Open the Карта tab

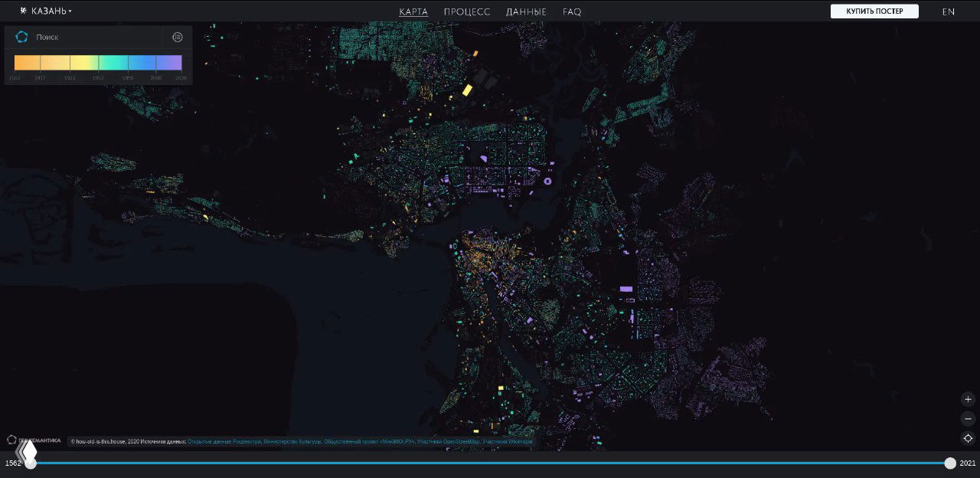pos(413,11)
